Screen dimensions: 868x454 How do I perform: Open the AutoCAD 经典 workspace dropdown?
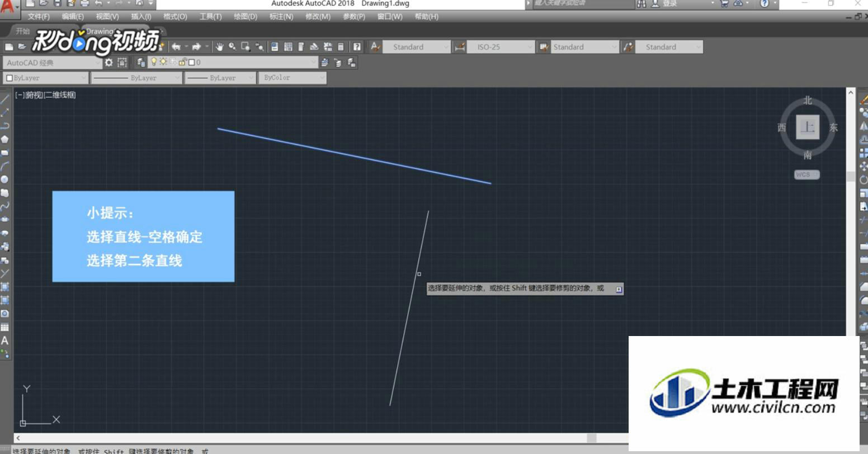click(x=52, y=63)
